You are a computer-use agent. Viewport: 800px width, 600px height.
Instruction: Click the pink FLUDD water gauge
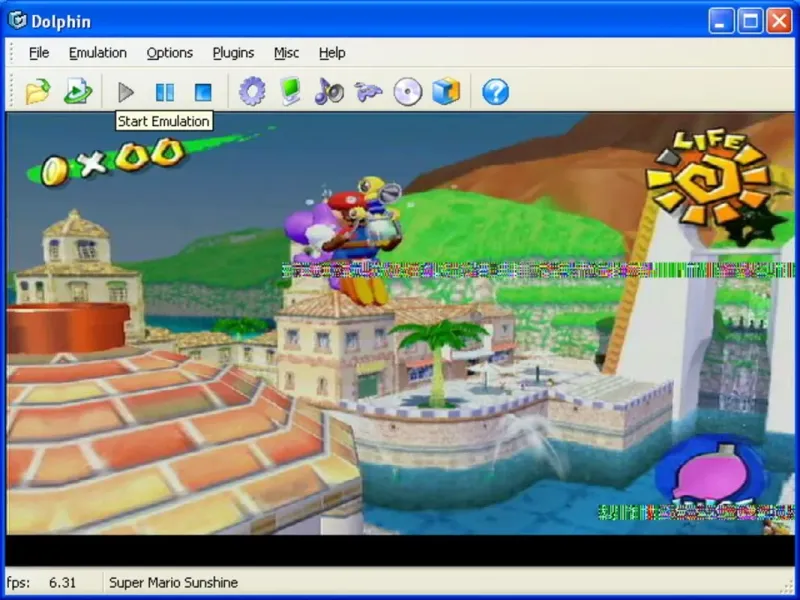point(711,472)
